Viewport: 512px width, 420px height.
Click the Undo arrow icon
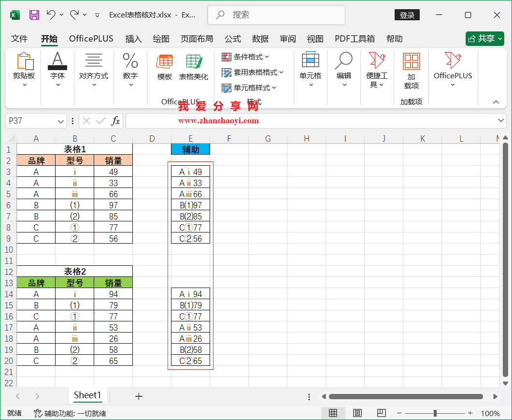(x=51, y=14)
